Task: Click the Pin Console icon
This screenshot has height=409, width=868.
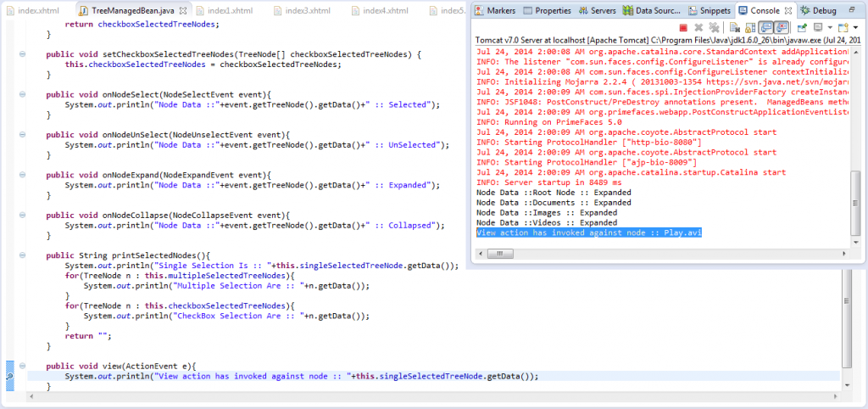Action: [801, 28]
